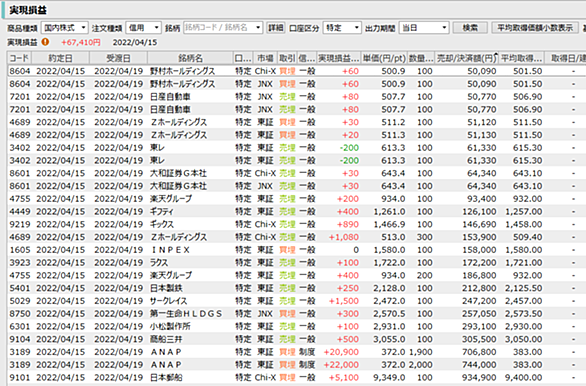
Task: Select the ANAP row with +22,000 profit
Action: click(x=297, y=365)
